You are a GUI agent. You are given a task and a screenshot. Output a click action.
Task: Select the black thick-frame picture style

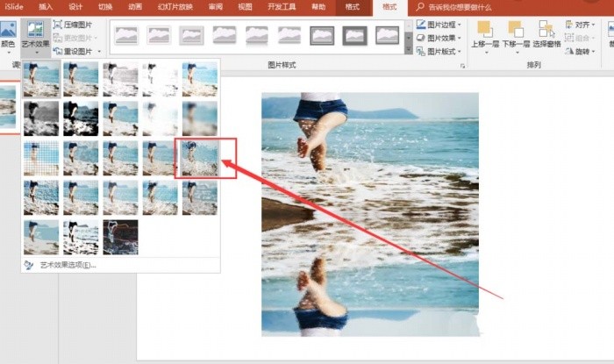click(x=354, y=36)
